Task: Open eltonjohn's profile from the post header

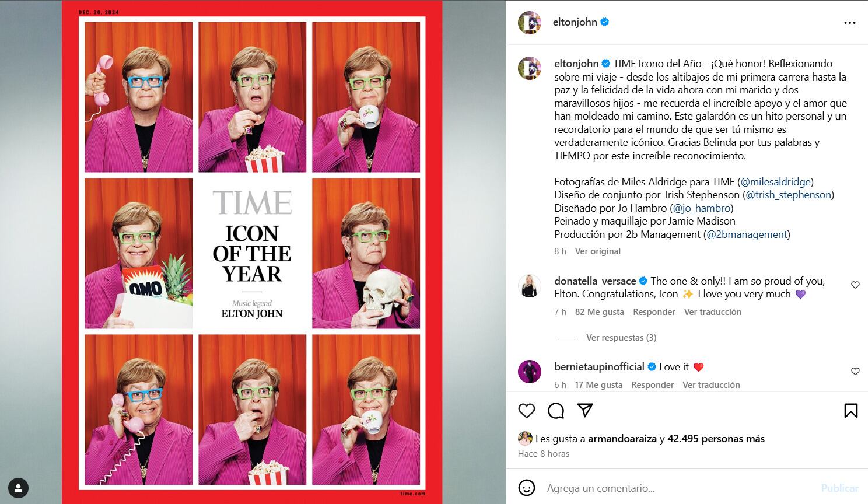Action: [x=576, y=22]
